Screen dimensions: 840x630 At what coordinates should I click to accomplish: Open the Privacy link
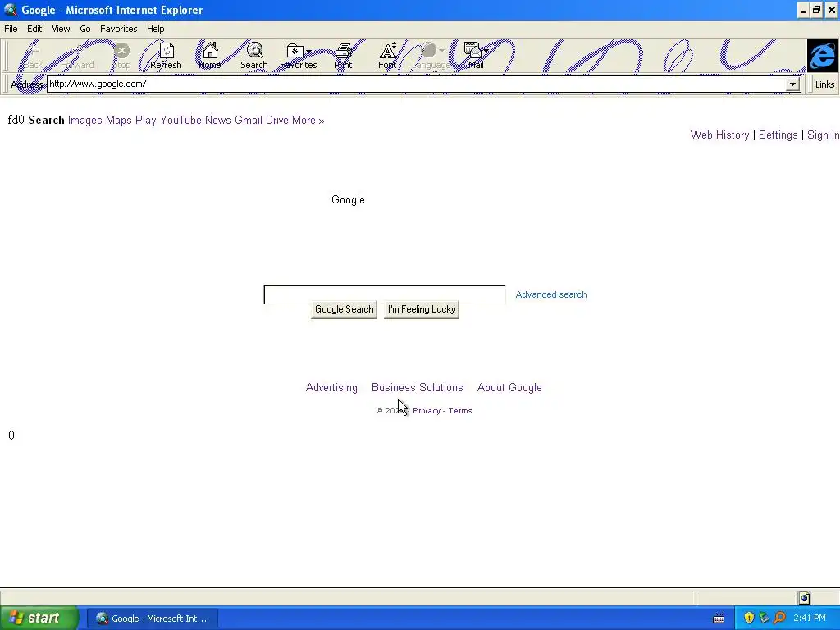tap(427, 411)
